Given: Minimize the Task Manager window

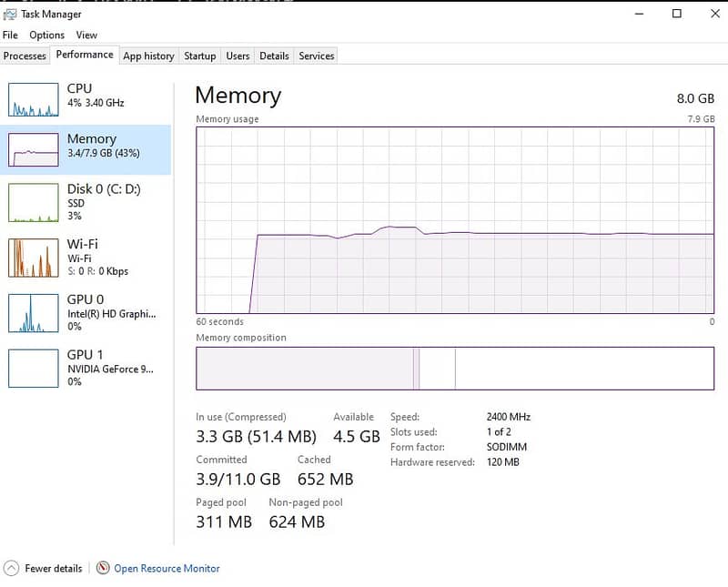Looking at the screenshot, I should (640, 14).
